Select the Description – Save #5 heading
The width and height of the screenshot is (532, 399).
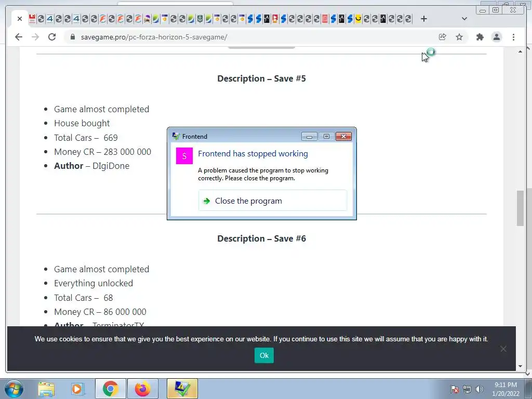click(262, 79)
